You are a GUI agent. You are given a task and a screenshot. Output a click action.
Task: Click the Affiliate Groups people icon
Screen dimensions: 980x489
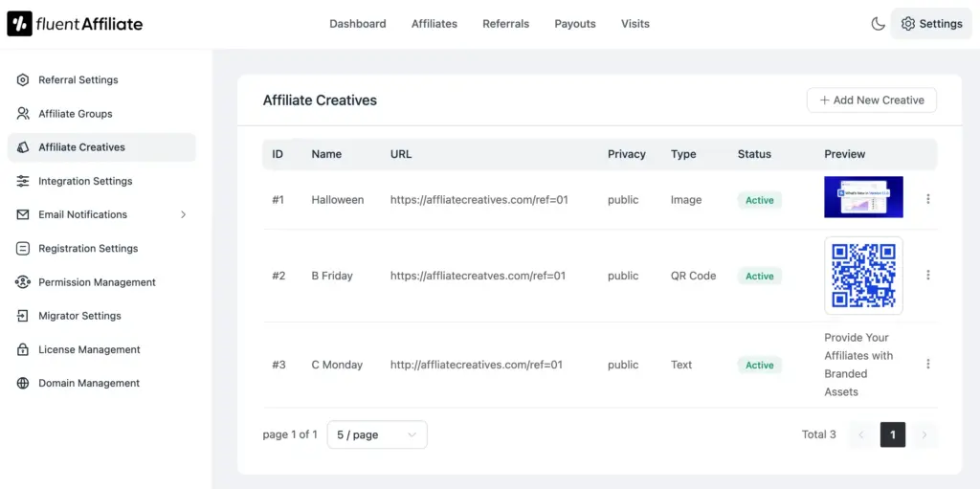(x=23, y=114)
